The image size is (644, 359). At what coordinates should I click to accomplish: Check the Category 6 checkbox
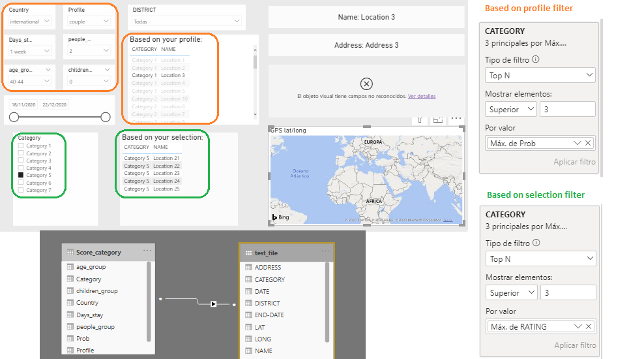click(x=21, y=182)
